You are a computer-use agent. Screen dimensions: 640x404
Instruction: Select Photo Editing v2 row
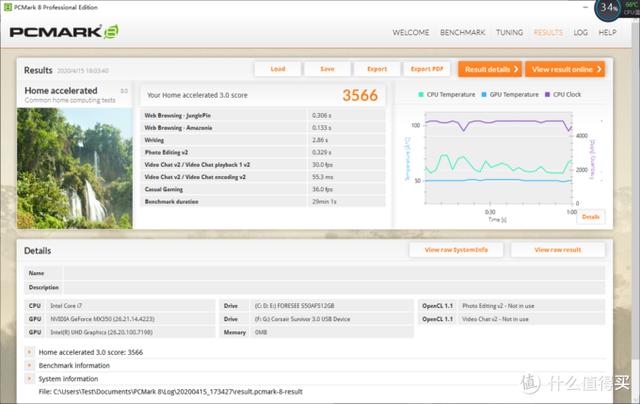263,152
